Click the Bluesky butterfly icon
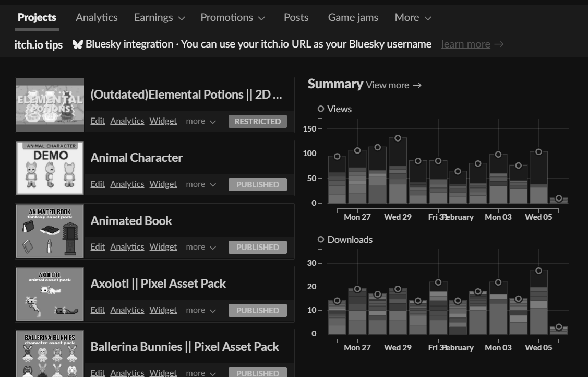The image size is (588, 377). (78, 44)
